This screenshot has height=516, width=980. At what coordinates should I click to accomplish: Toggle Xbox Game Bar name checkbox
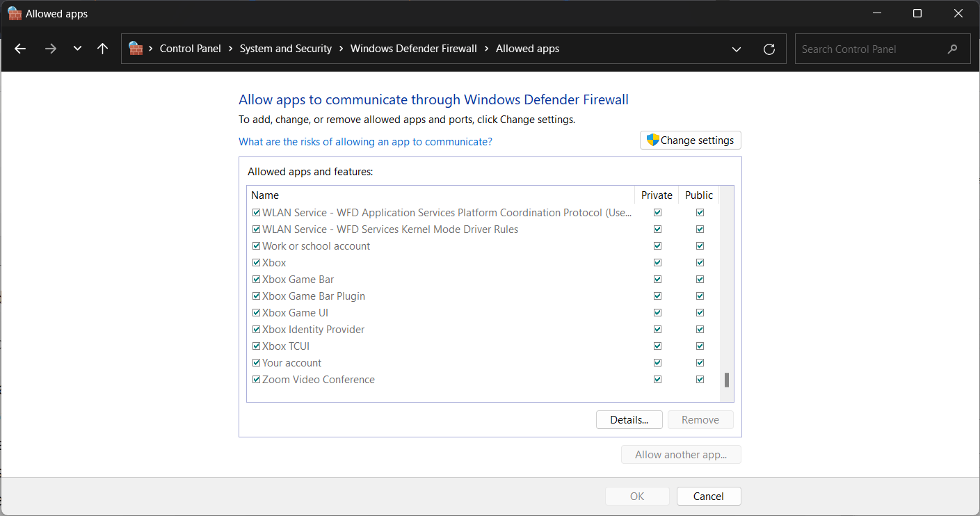click(x=256, y=280)
